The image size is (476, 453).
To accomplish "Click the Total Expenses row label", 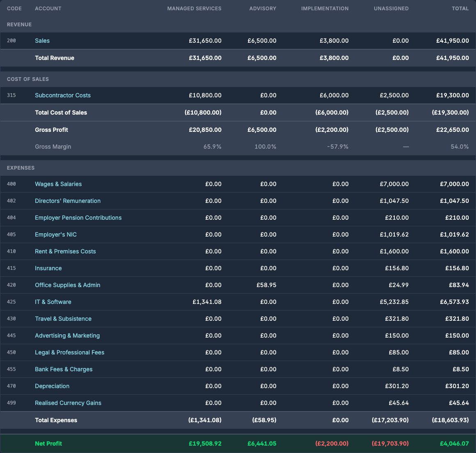I will [x=56, y=420].
